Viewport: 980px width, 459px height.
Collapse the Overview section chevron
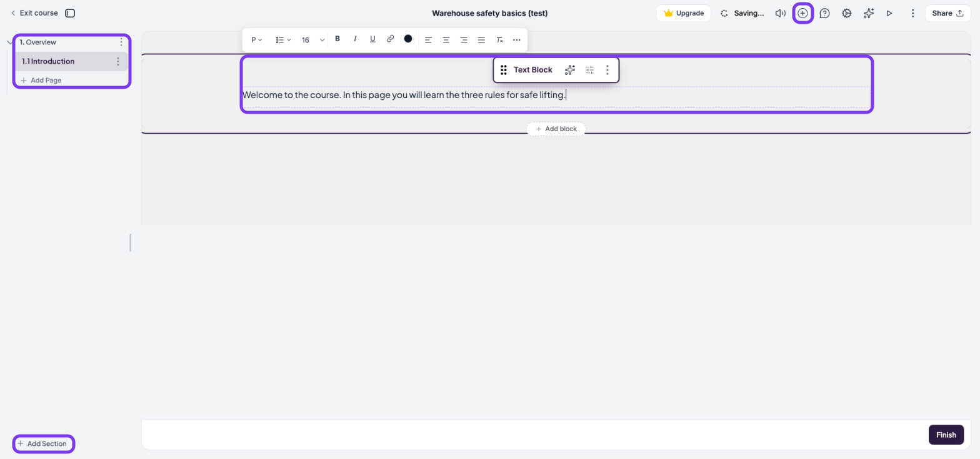9,42
